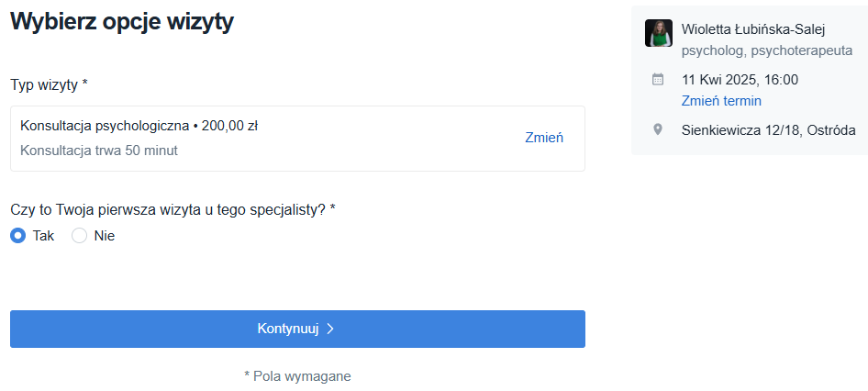Click the "Wybierz opcje wizyty" heading
Screen dimensions: 868x391
[122, 21]
